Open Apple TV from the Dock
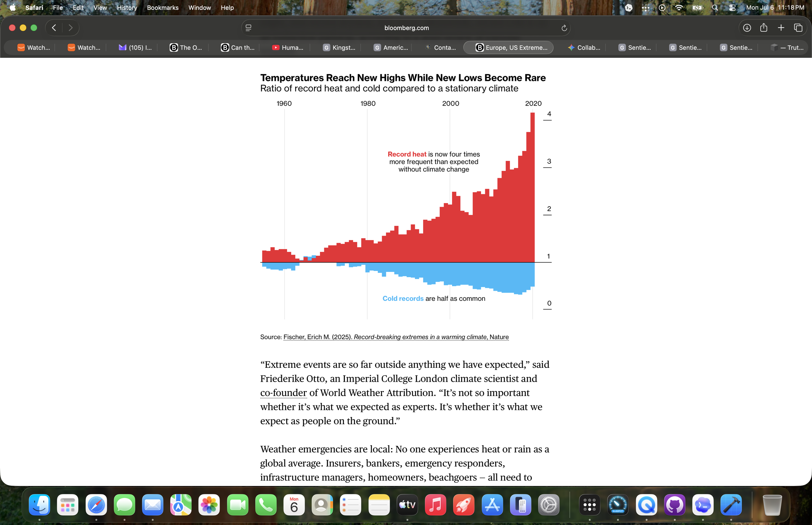 [407, 505]
